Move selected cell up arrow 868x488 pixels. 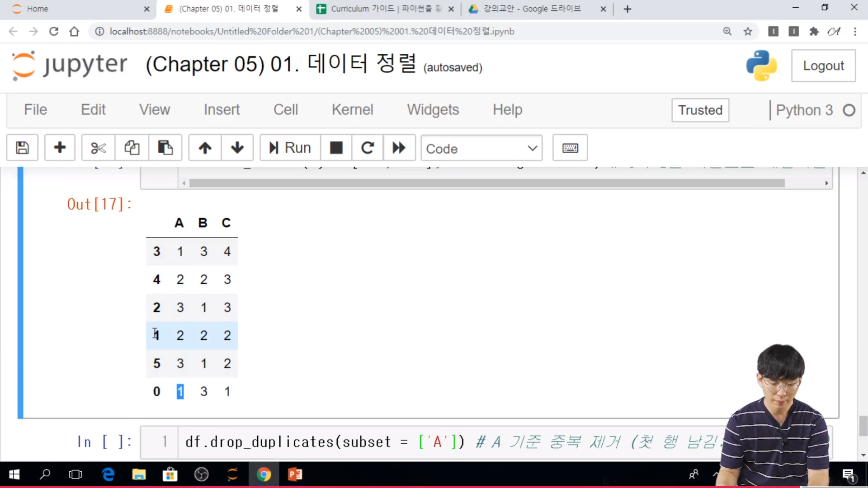pyautogui.click(x=205, y=148)
